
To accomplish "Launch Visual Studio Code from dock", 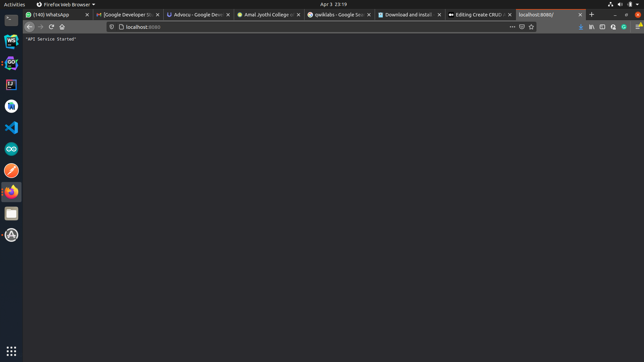I will (x=11, y=128).
